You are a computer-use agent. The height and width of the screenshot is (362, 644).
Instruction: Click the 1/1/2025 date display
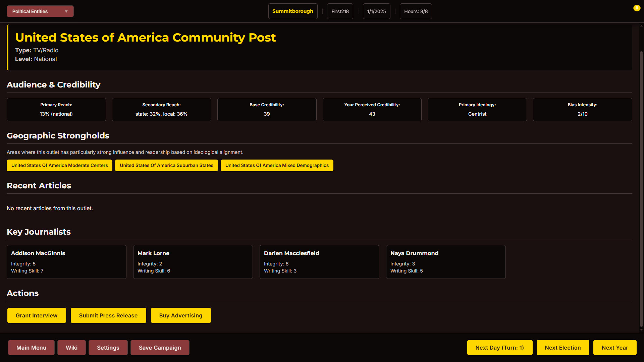376,11
